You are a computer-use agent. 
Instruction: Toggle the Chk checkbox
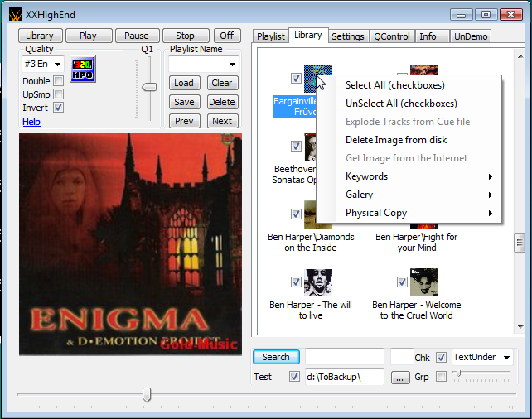441,357
